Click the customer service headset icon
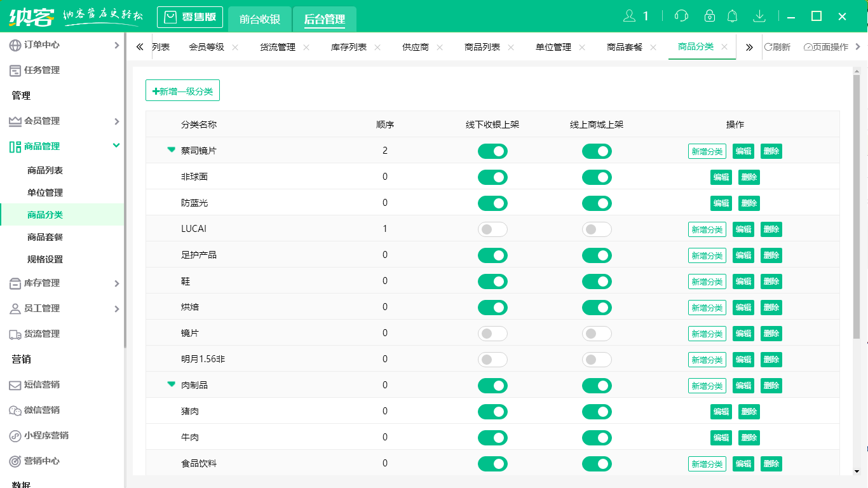 click(681, 16)
